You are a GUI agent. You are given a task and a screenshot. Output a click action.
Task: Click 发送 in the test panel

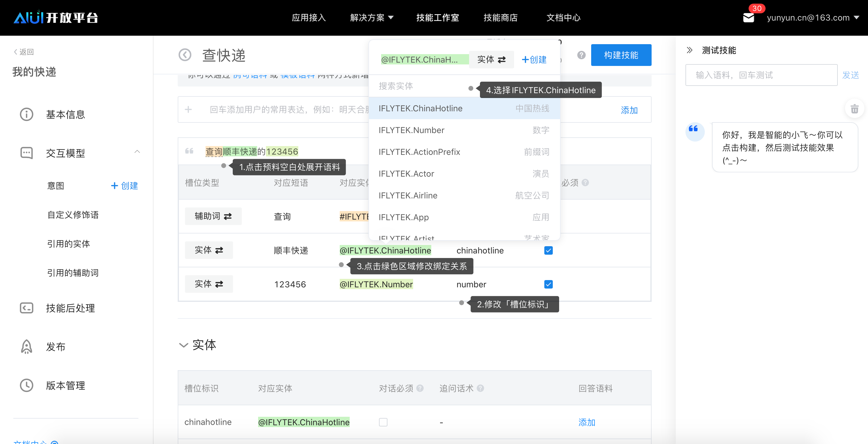(x=850, y=75)
